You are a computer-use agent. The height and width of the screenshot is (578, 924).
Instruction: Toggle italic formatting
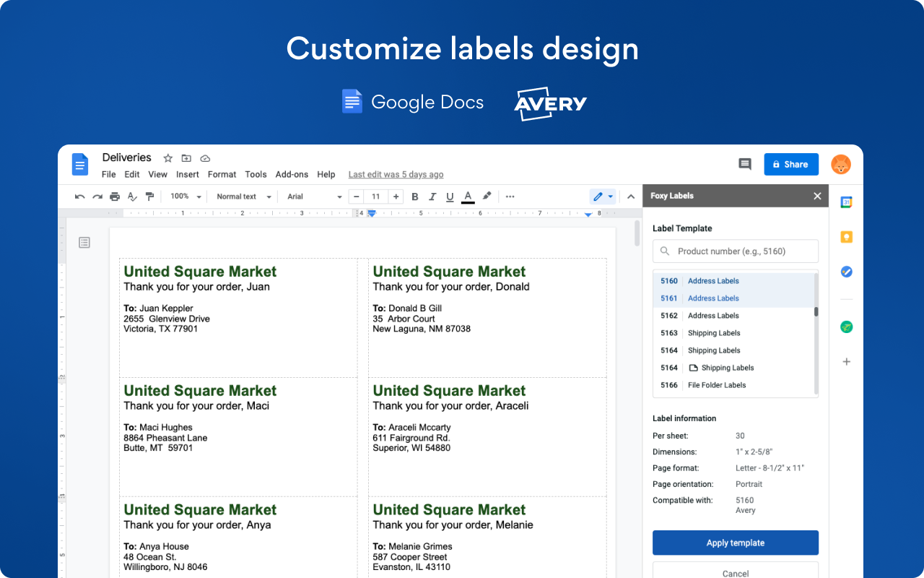tap(432, 197)
